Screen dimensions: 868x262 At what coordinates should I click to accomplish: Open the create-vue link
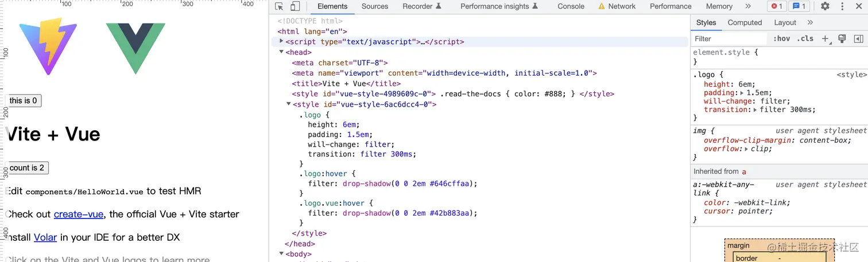[79, 214]
